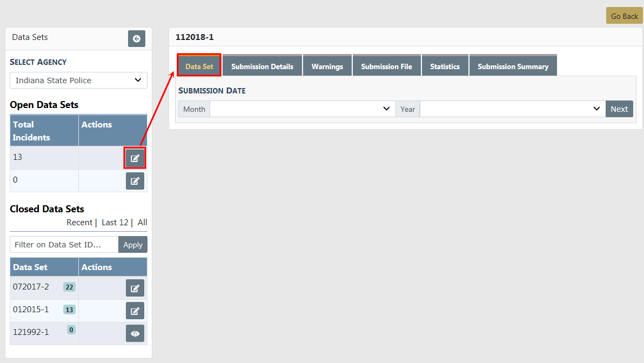View the Statistics tab
The width and height of the screenshot is (644, 363).
[x=445, y=66]
